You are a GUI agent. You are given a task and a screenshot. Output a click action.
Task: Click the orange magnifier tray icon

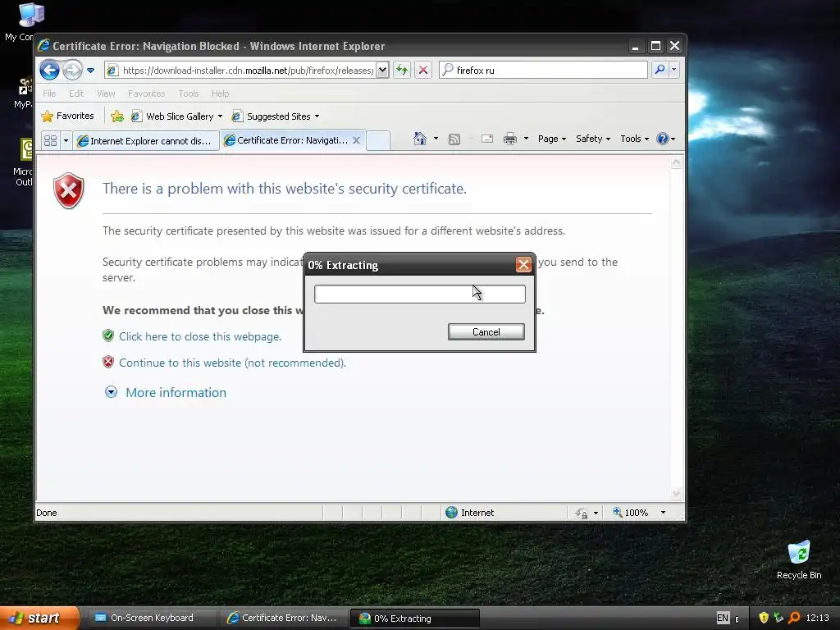(794, 618)
